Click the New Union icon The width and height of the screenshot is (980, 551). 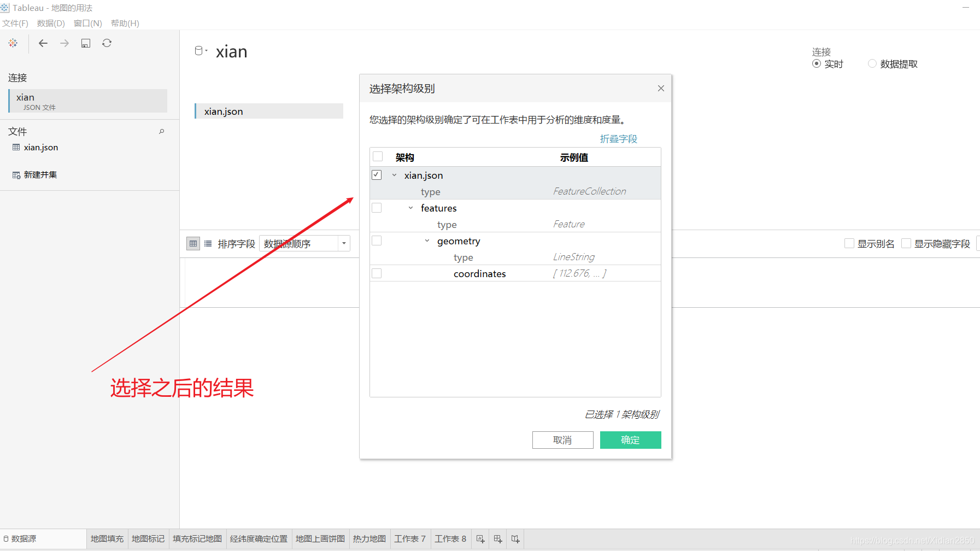coord(16,175)
